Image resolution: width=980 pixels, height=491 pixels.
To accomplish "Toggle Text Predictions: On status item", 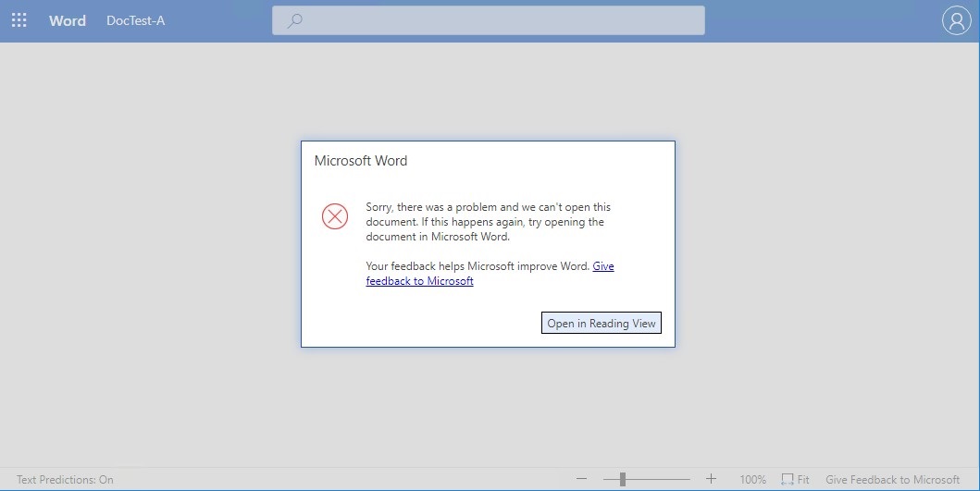I will 65,479.
